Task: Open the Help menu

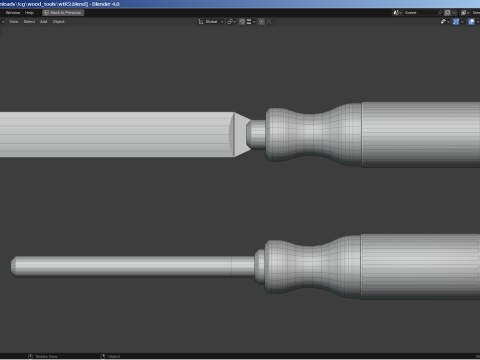Action: 29,13
